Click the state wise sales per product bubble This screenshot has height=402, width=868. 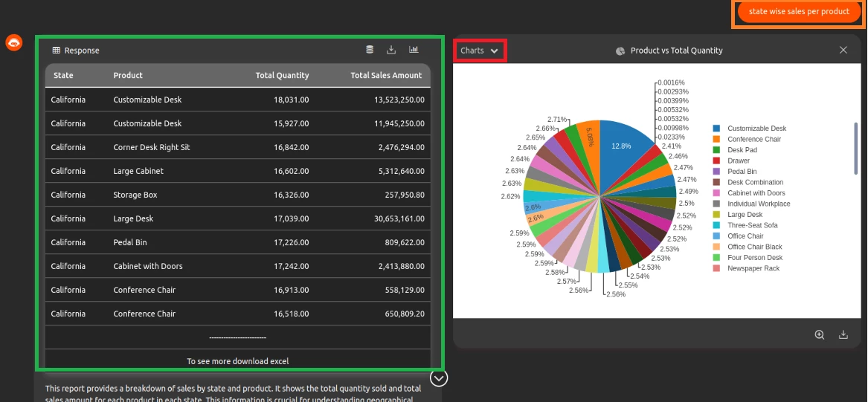click(799, 12)
